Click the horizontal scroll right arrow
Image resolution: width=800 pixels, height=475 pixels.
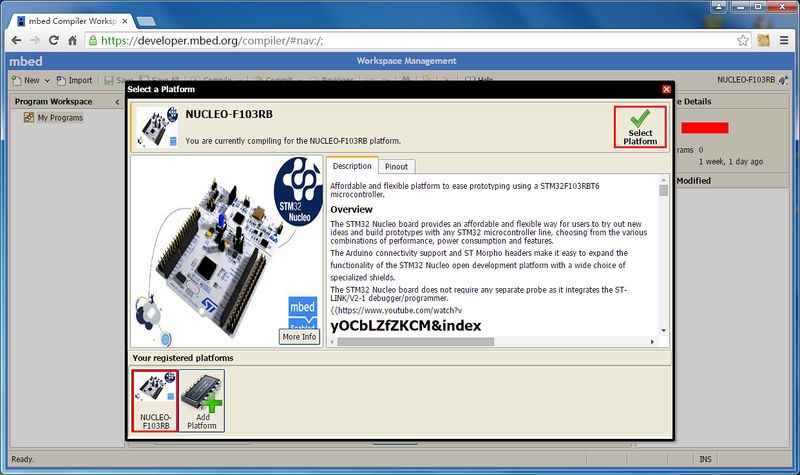click(652, 341)
